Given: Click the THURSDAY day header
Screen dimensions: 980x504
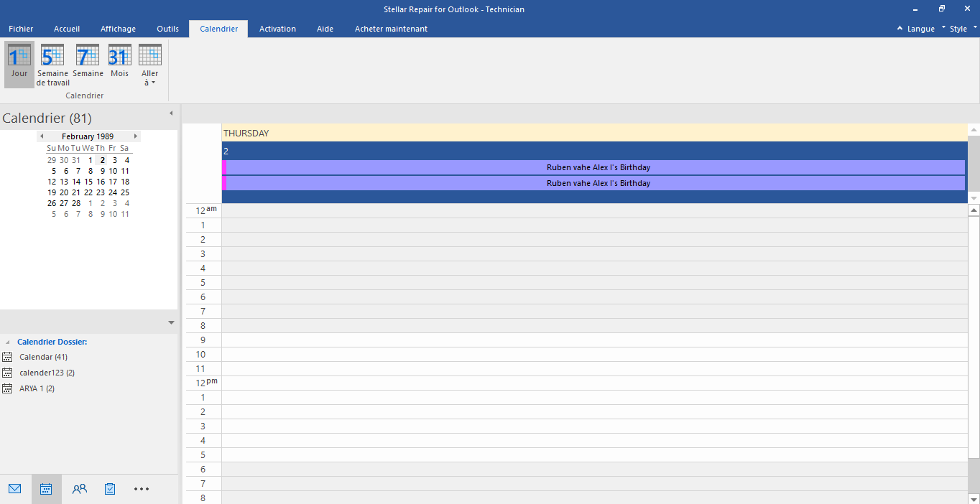Looking at the screenshot, I should click(x=594, y=133).
